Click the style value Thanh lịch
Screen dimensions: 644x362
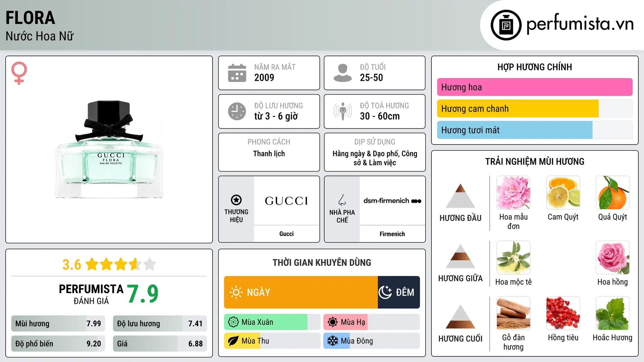(269, 154)
